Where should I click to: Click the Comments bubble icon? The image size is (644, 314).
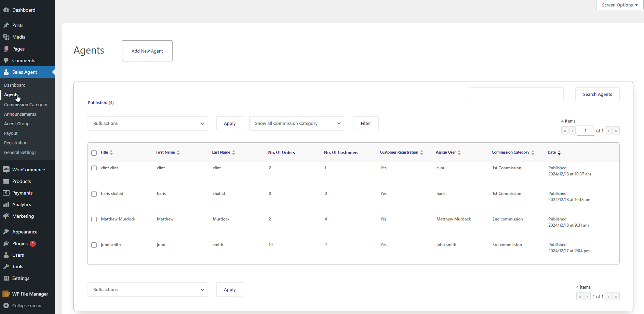[6, 60]
